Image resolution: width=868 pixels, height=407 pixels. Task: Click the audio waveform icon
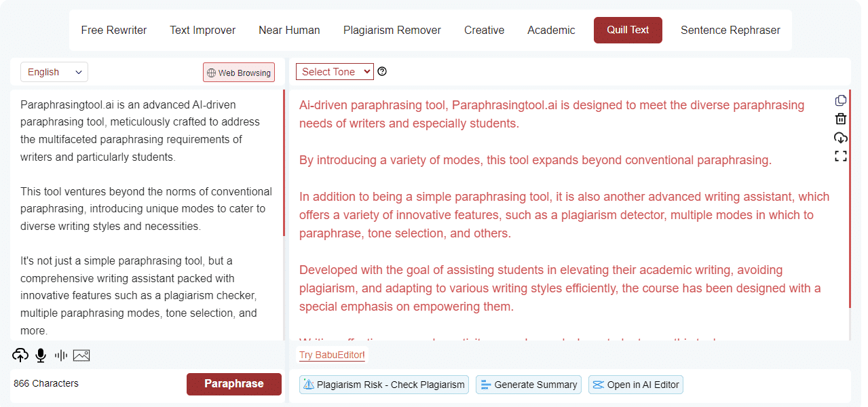click(61, 355)
